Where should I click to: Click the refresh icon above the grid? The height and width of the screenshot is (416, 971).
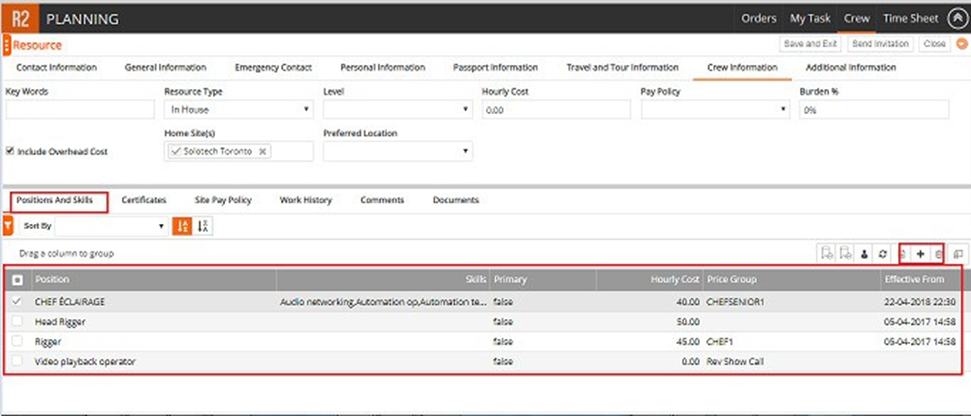pos(883,255)
